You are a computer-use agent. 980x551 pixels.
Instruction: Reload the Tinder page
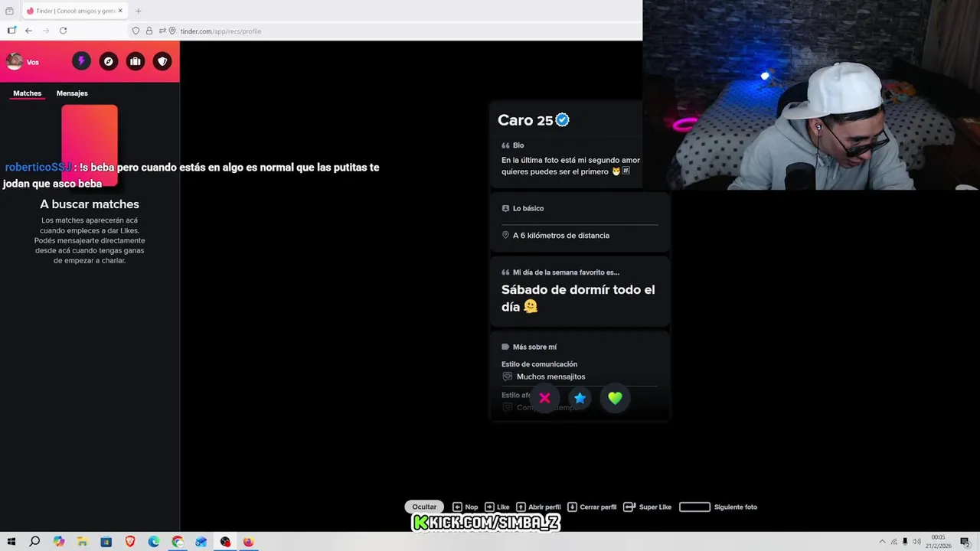point(64,31)
